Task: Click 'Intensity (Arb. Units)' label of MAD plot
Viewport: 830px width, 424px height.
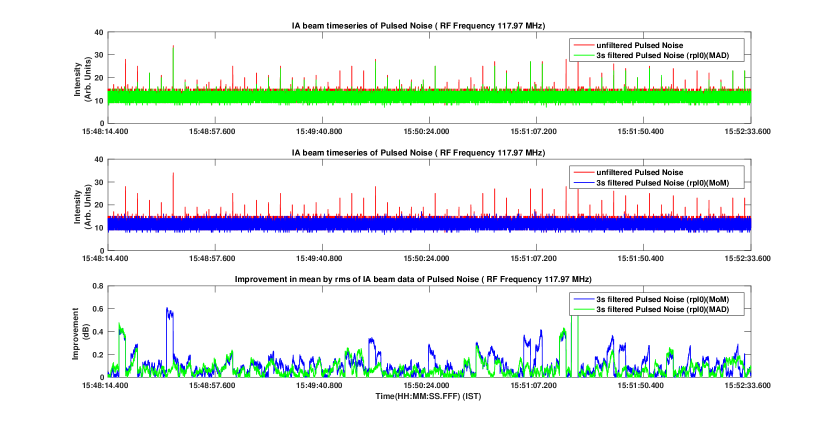Action: tap(82, 79)
